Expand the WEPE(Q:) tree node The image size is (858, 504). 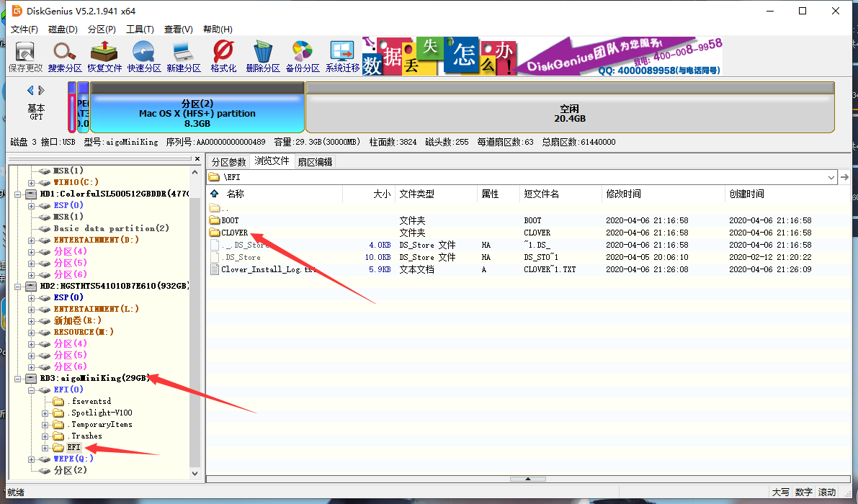pos(31,459)
